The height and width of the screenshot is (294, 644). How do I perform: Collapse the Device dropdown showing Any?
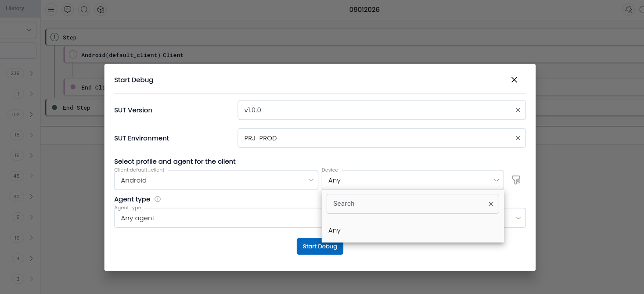click(496, 180)
